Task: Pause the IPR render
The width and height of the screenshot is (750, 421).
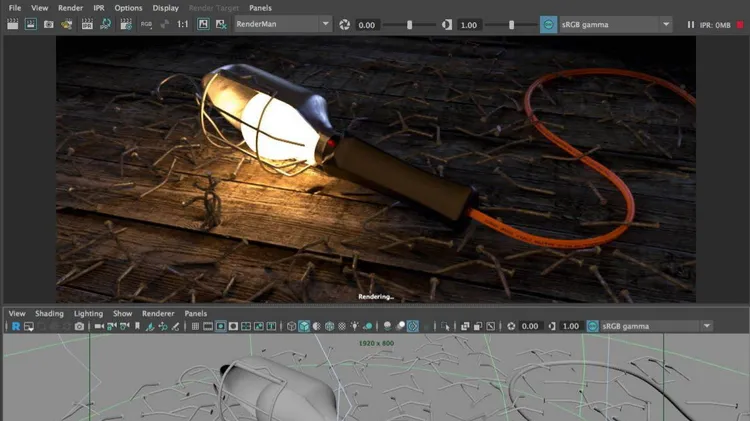Action: point(691,24)
